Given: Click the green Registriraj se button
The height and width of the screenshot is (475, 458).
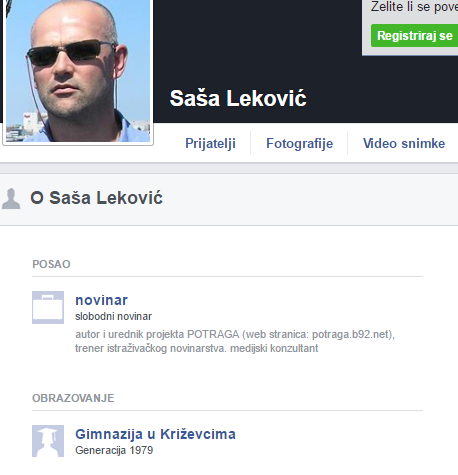Looking at the screenshot, I should click(x=414, y=35).
